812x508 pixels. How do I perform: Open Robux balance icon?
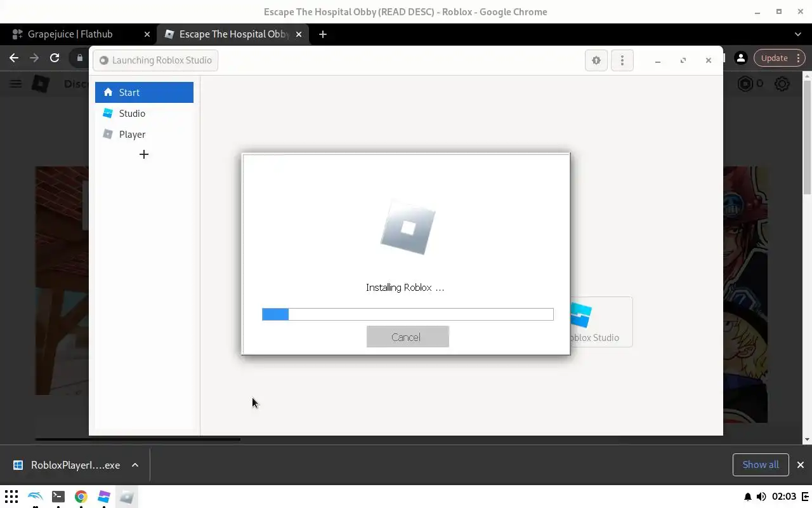click(745, 84)
